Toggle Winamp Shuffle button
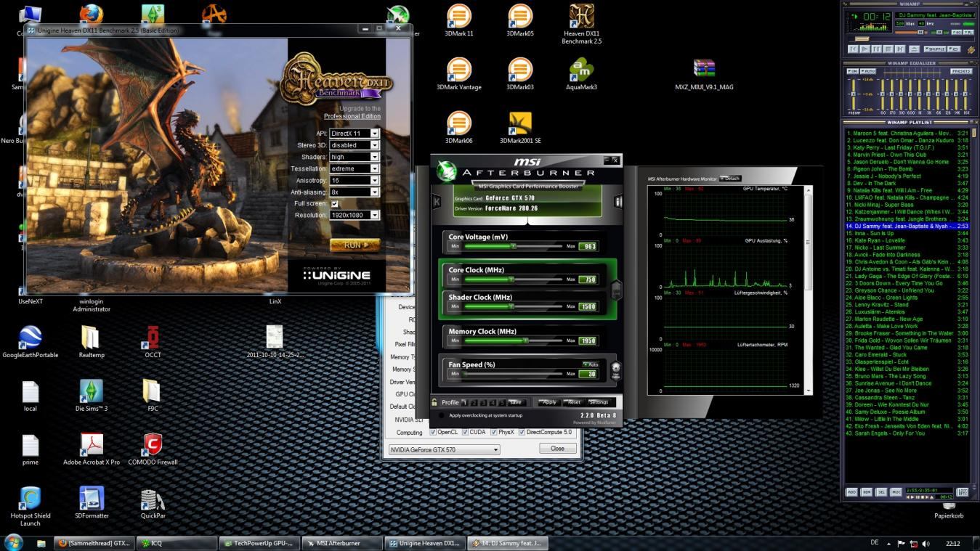 pos(935,49)
